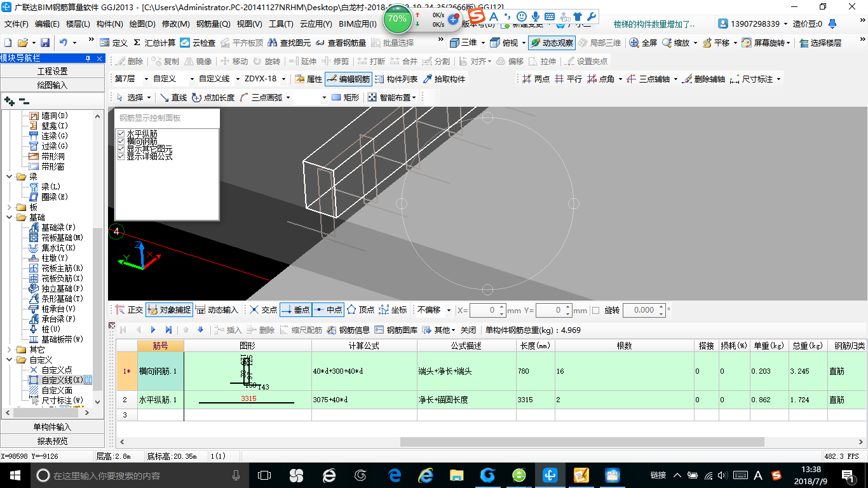This screenshot has height=488, width=868.
Task: Toggle 编辑钢筋 edit rebar button
Action: (348, 79)
